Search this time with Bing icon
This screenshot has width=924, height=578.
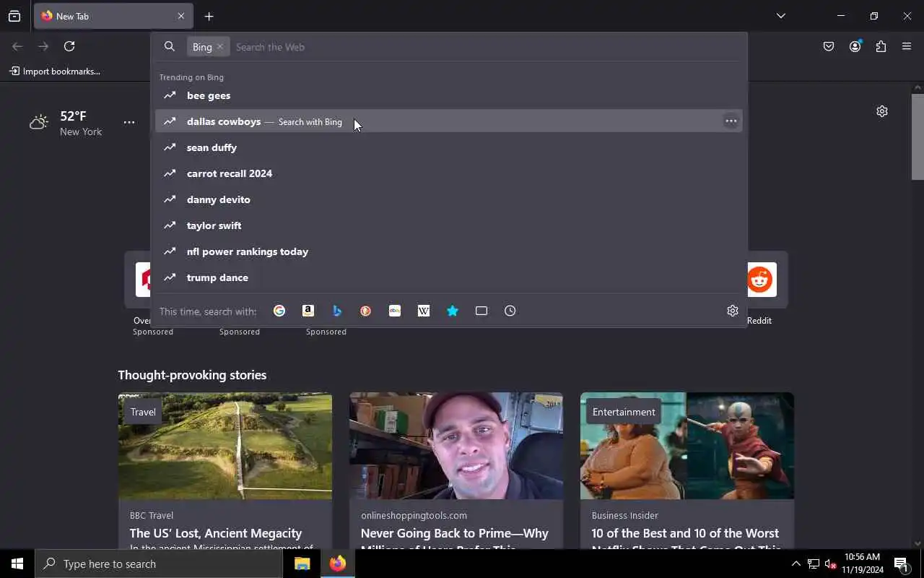click(337, 311)
